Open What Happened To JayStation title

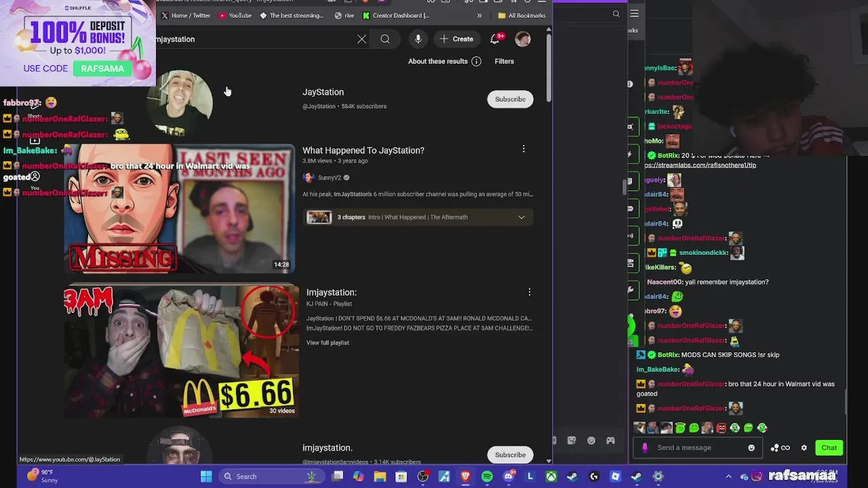pyautogui.click(x=363, y=150)
